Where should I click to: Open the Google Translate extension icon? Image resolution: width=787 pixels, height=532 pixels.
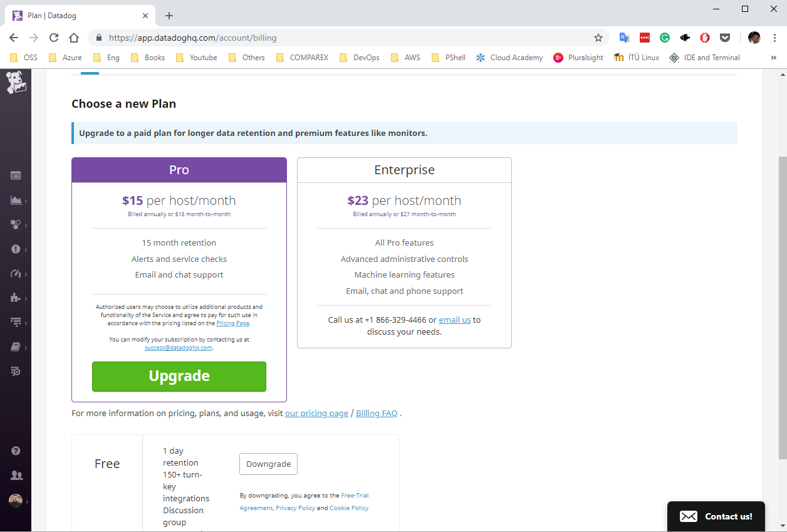[624, 38]
